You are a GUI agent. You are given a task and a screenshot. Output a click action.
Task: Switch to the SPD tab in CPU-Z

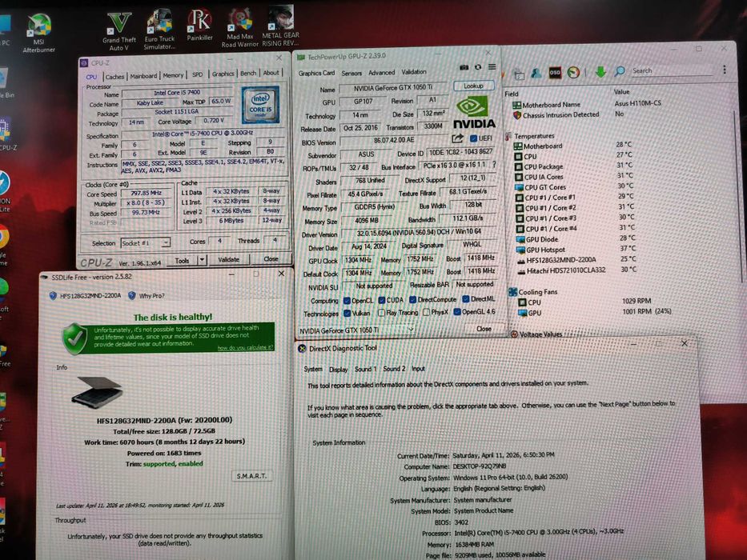(x=197, y=74)
